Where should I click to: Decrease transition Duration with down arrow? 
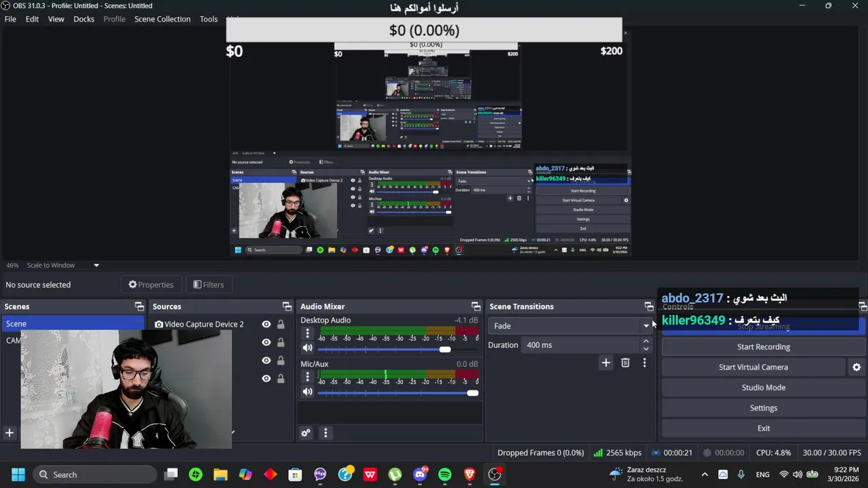pos(646,349)
